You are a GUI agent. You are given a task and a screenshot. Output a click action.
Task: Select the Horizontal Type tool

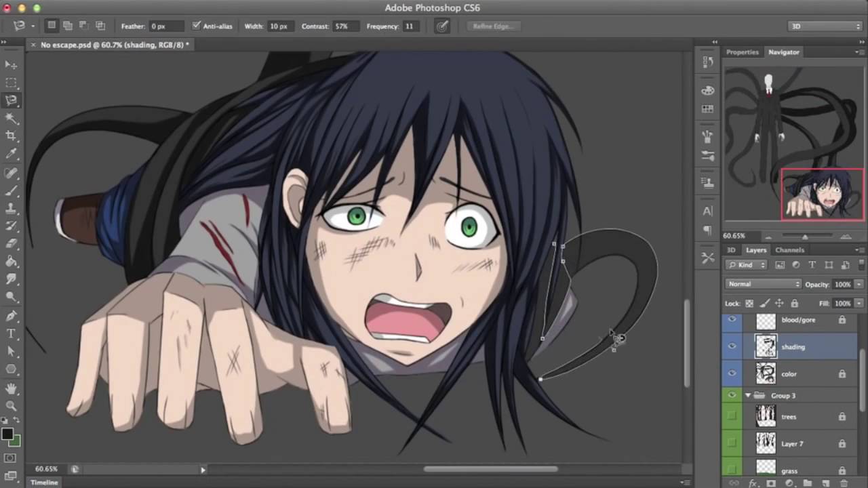[x=12, y=333]
